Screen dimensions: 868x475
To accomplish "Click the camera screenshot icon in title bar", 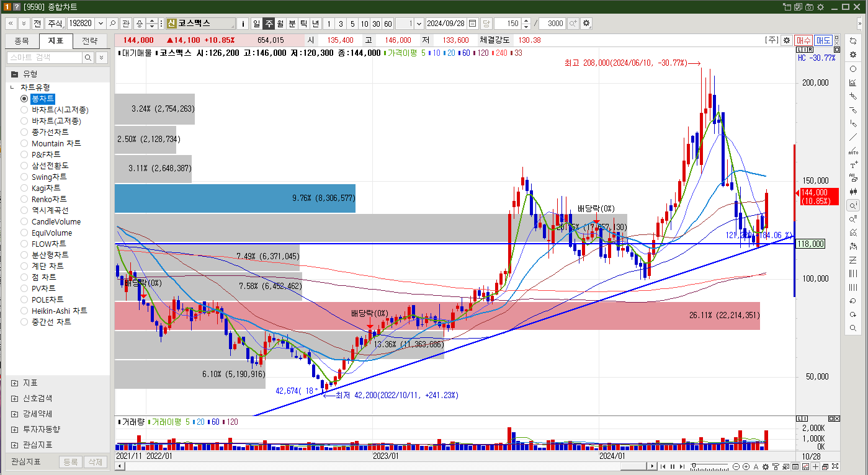I will tap(809, 7).
